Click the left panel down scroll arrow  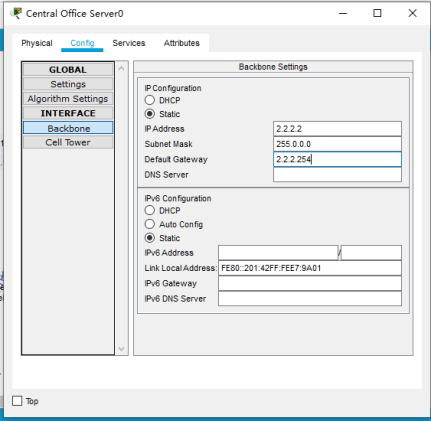coord(121,349)
